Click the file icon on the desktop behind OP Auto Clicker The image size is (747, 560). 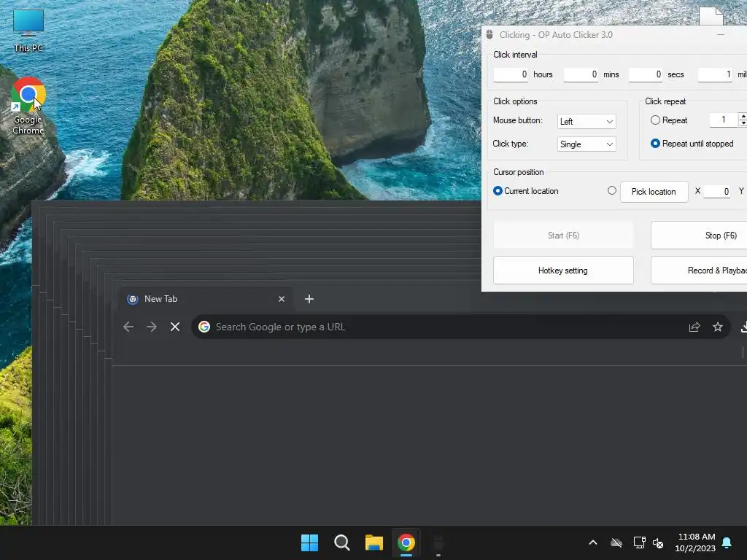pos(711,16)
